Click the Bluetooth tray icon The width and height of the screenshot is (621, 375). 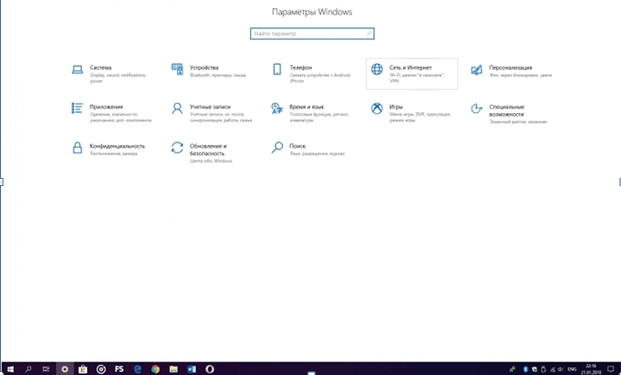click(525, 369)
